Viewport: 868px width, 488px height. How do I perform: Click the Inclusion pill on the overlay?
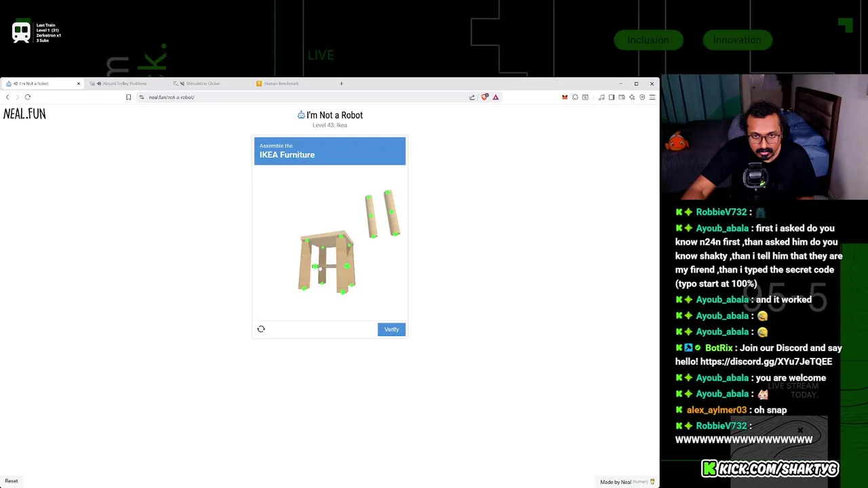click(648, 40)
